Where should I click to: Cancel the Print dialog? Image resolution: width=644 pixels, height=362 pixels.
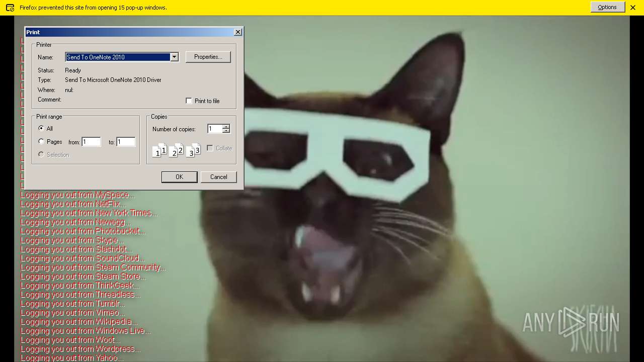[x=219, y=177]
